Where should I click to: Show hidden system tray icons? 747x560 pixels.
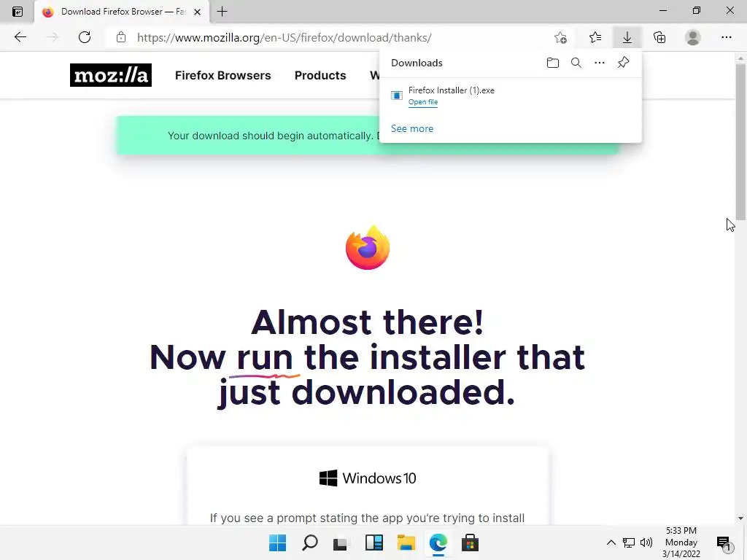611,542
